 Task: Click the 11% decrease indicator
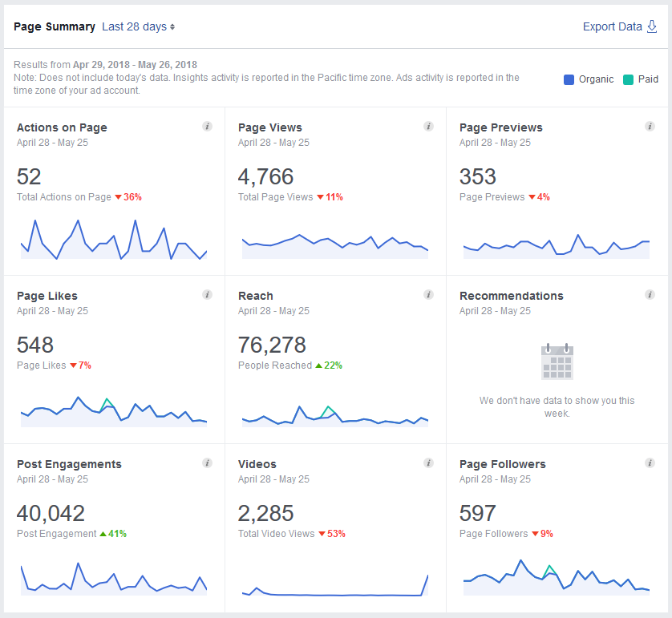tap(330, 197)
